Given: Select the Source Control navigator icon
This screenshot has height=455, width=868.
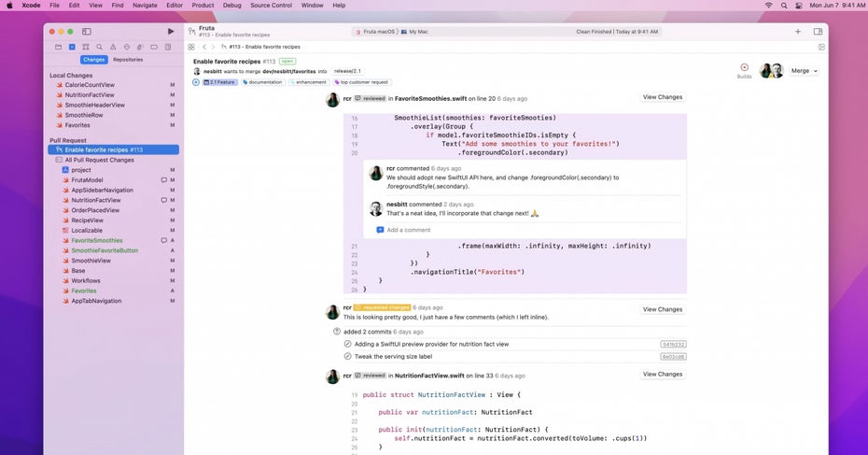Looking at the screenshot, I should (72, 47).
